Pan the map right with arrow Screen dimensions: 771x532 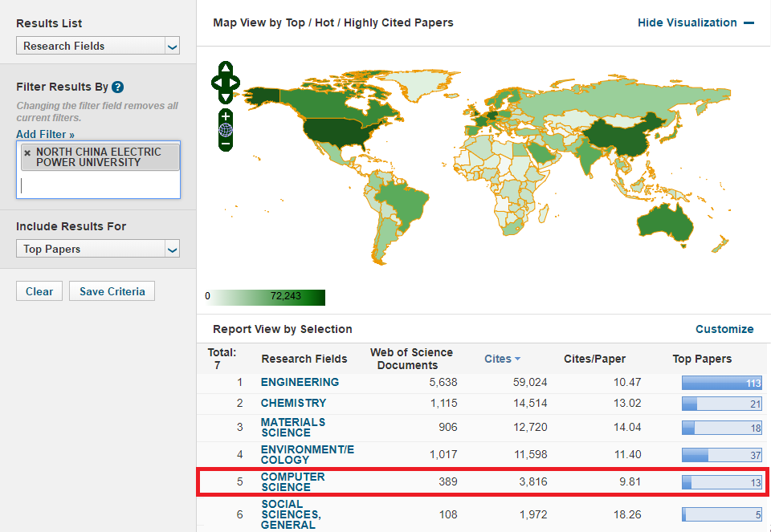coord(235,82)
